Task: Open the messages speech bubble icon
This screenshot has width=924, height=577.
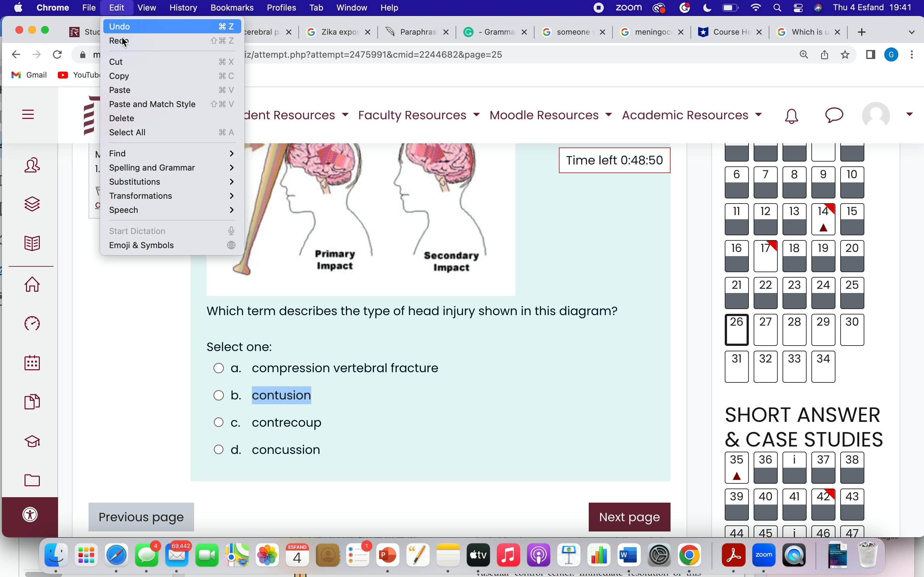Action: tap(834, 115)
